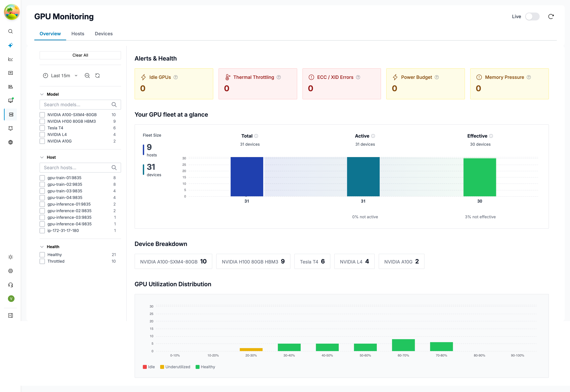
Task: Click the green Effective fleet bar
Action: click(480, 177)
